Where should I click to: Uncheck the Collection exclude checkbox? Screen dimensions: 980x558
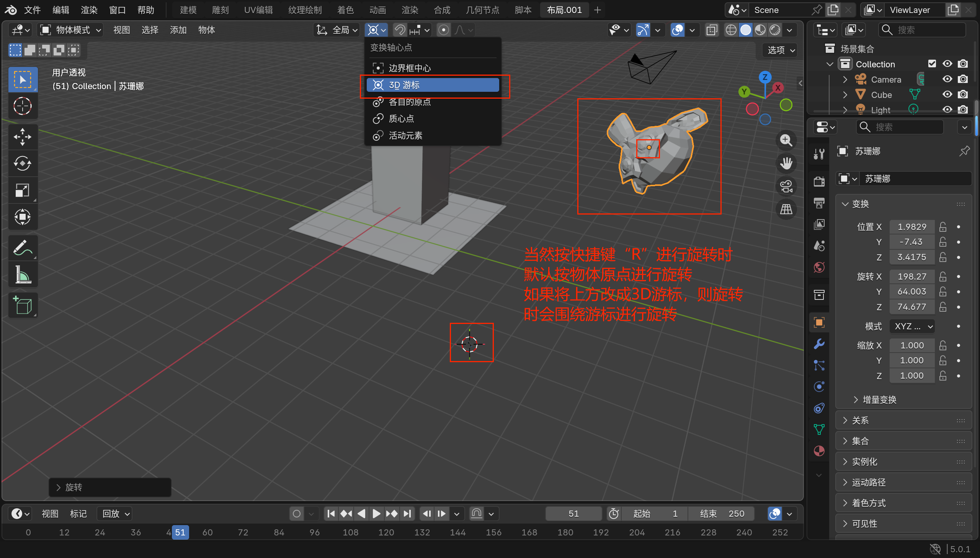932,64
